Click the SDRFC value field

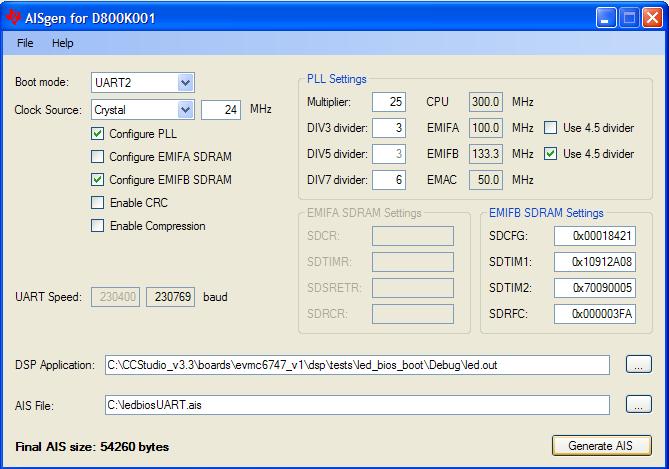tap(595, 314)
